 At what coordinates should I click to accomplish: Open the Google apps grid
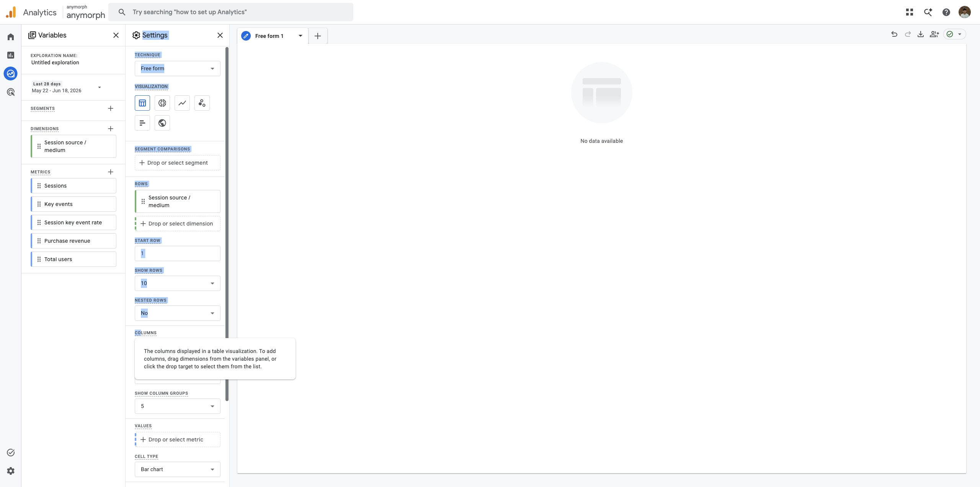910,12
